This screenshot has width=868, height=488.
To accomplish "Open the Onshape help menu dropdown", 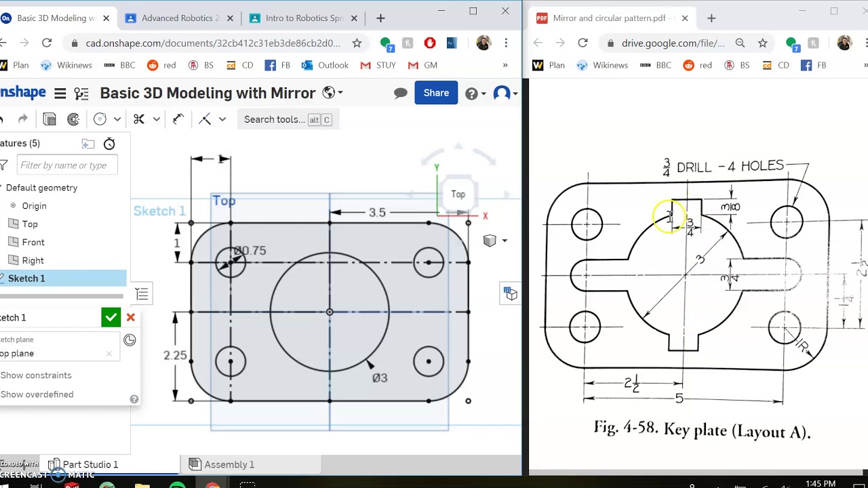I will (475, 94).
